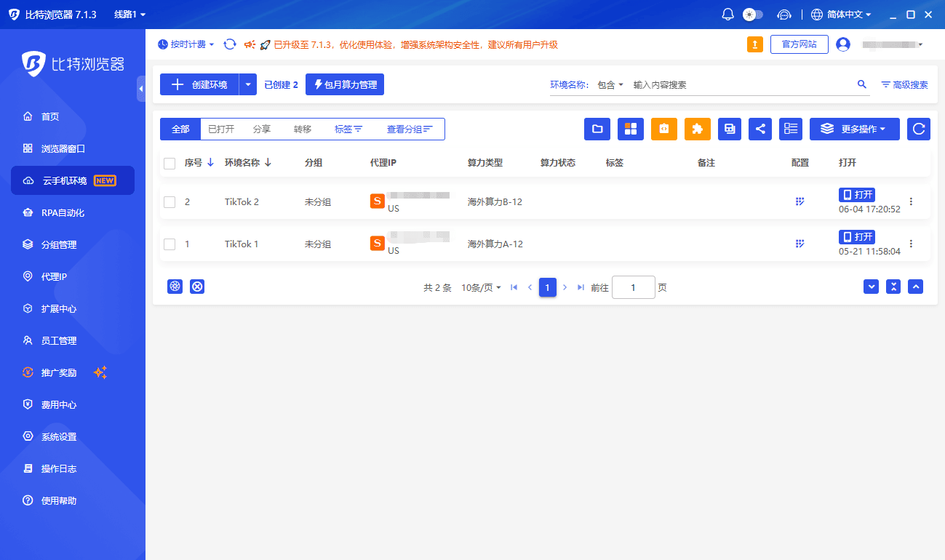
Task: Open RPA自动化 sidebar item
Action: click(x=73, y=212)
